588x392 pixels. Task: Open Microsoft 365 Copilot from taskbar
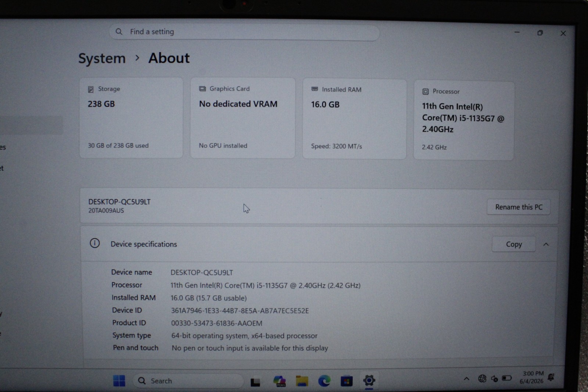coord(280,381)
